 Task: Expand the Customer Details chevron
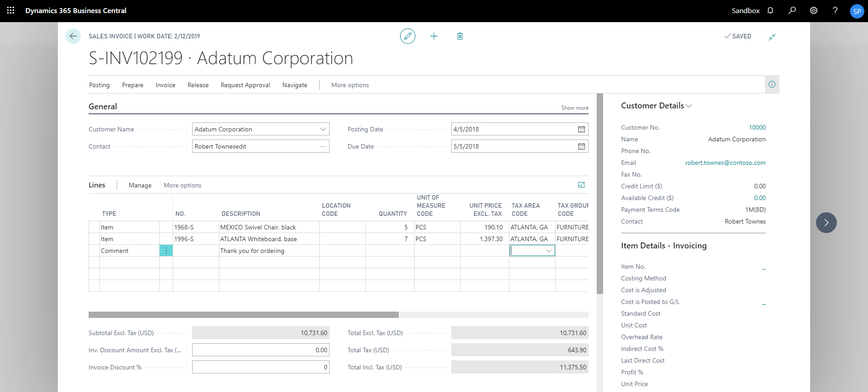689,106
